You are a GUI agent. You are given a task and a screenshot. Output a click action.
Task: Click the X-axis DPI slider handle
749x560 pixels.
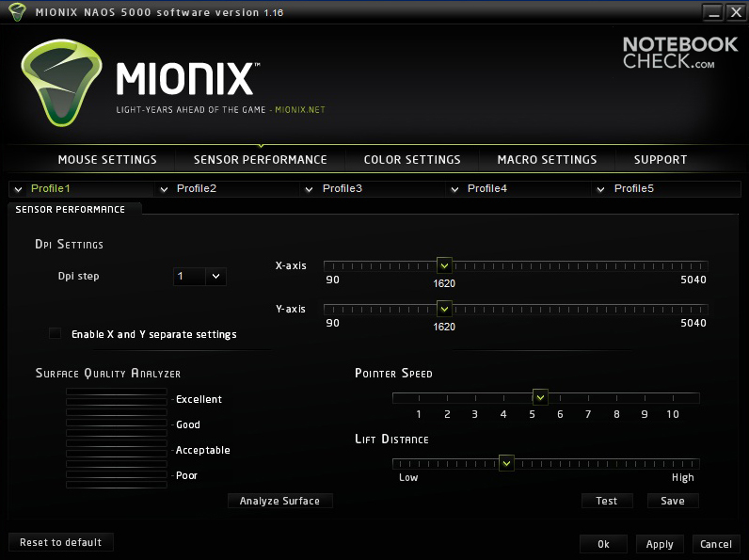(x=444, y=265)
